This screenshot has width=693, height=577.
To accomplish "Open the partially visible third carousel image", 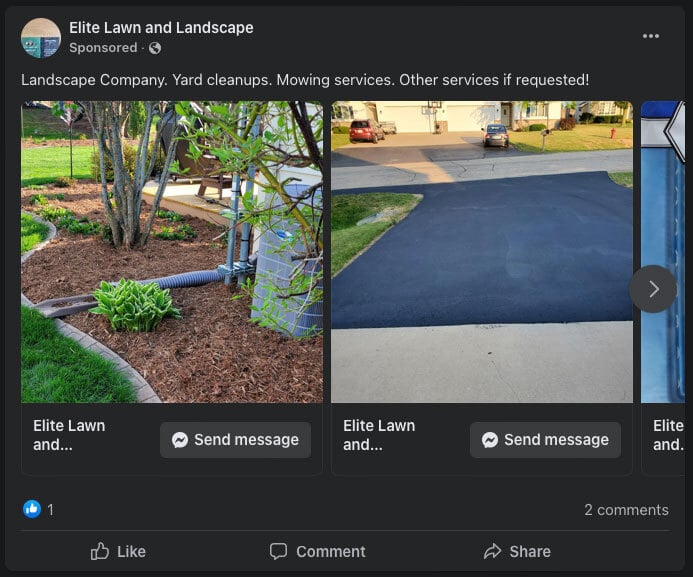I will (663, 252).
